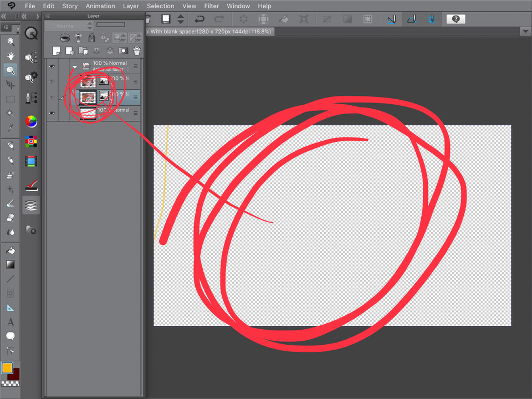Viewport: 532px width, 399px height.
Task: Collapse the Animation folder disclosure triangle
Action: [x=74, y=66]
